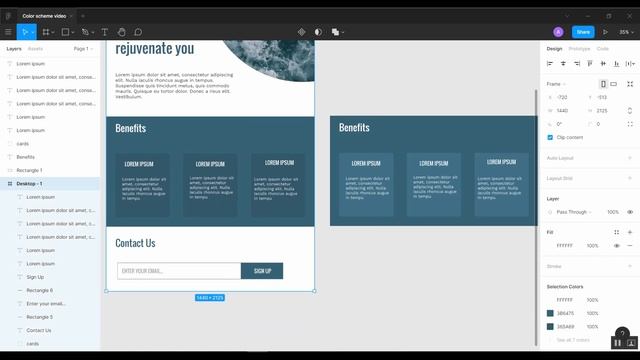Set frame to landscape orientation
Viewport: 640px width, 360px height.
point(613,84)
